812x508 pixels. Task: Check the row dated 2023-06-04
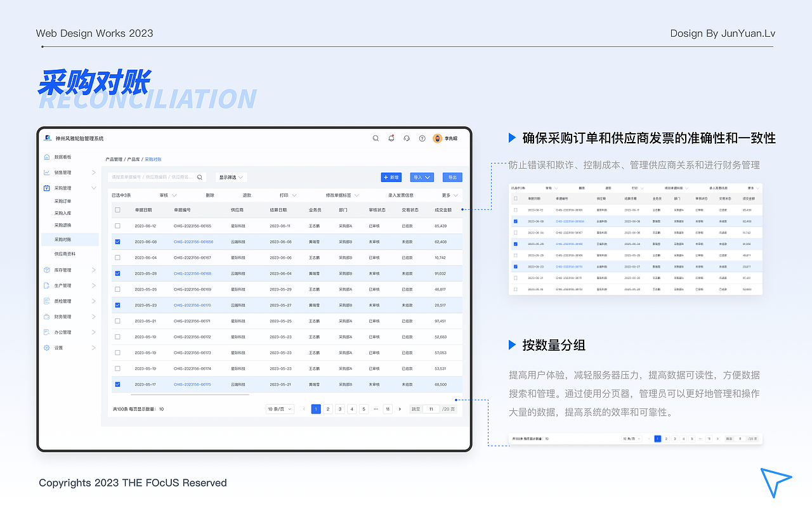point(117,257)
